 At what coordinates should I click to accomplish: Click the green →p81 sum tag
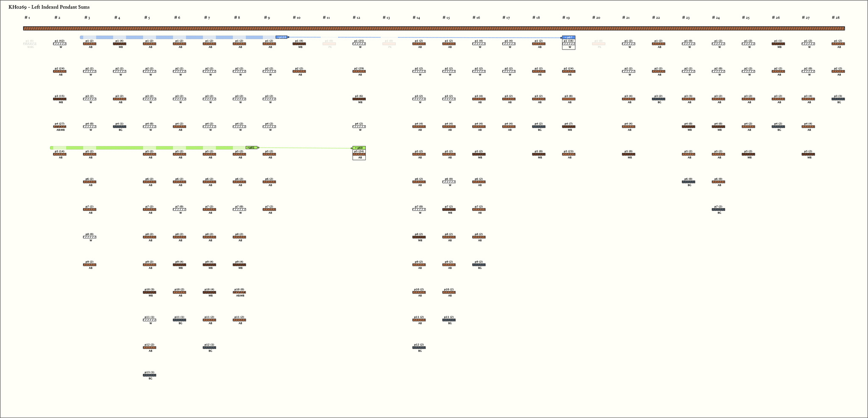pos(251,148)
